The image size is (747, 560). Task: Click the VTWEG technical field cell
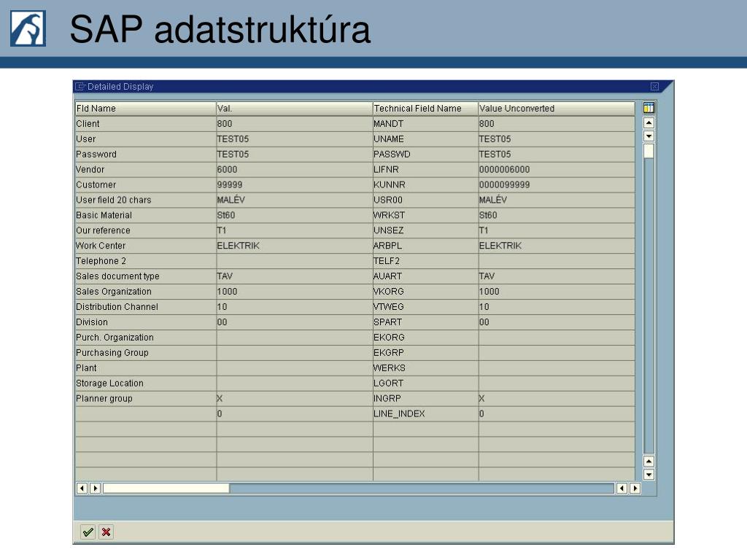point(425,307)
